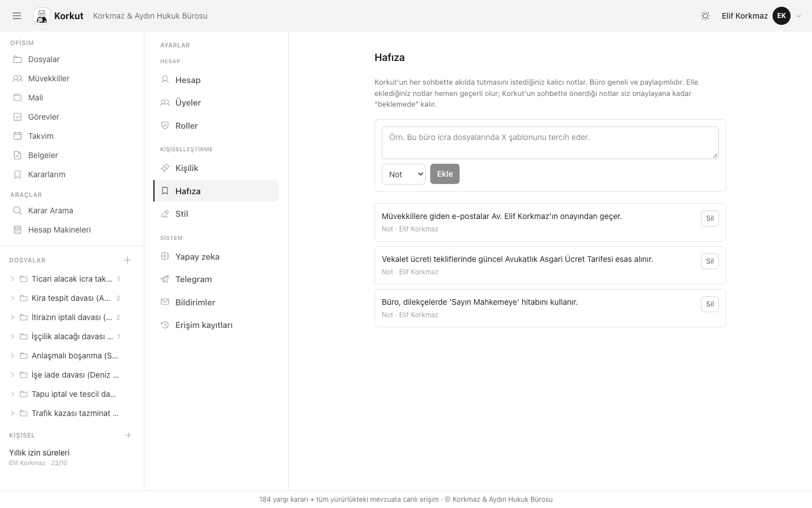Delete the 'Sayın Mahkemeye' note
Screen dimensions: 812x508
710,304
